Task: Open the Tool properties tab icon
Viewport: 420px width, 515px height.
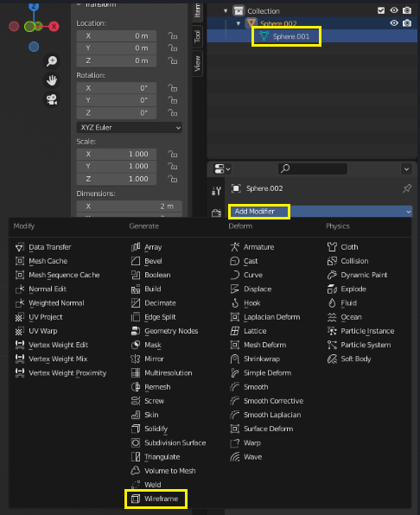Action: click(216, 190)
